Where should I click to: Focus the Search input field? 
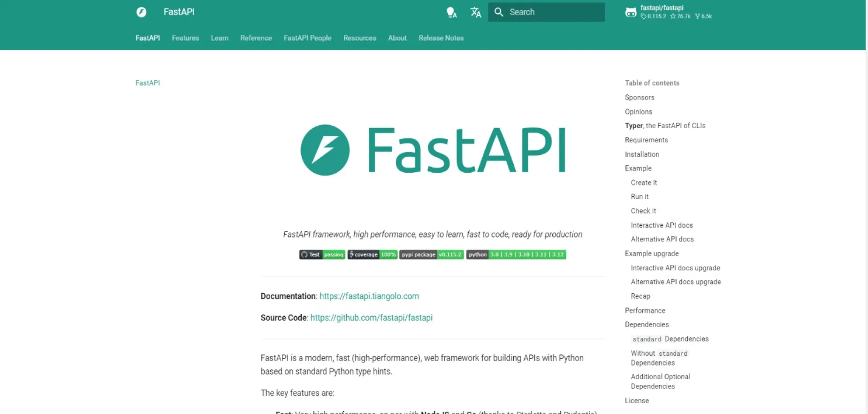coord(547,12)
